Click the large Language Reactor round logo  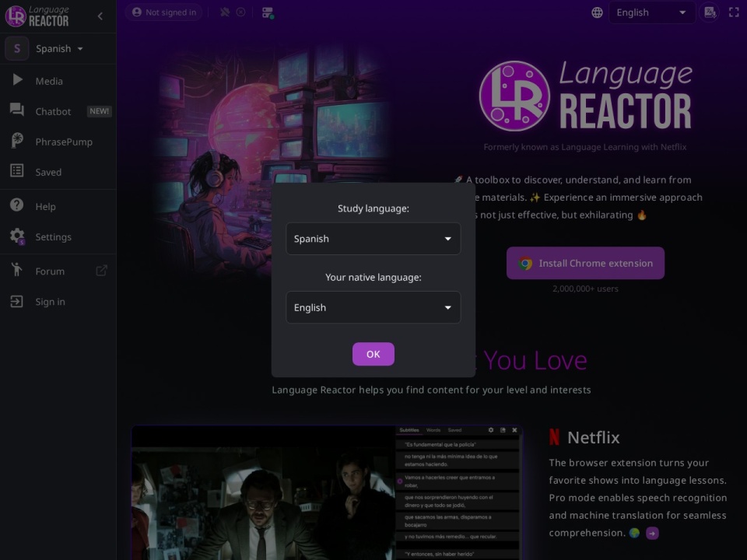coord(514,96)
